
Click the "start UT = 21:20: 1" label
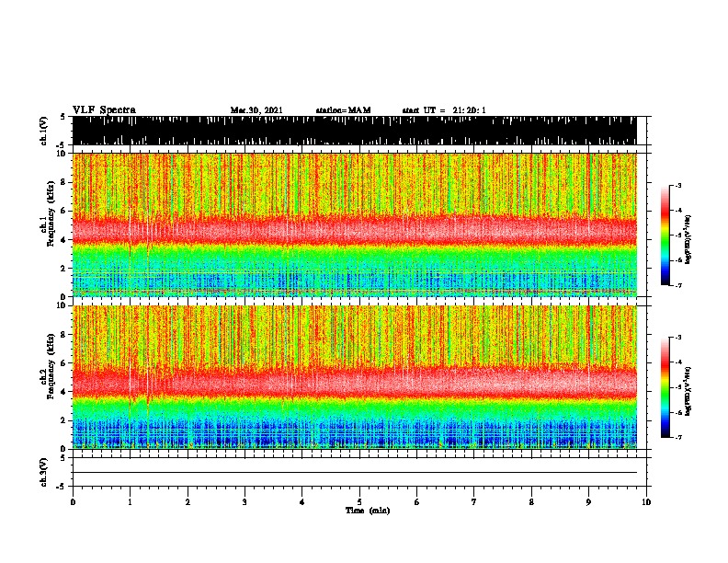[x=444, y=110]
